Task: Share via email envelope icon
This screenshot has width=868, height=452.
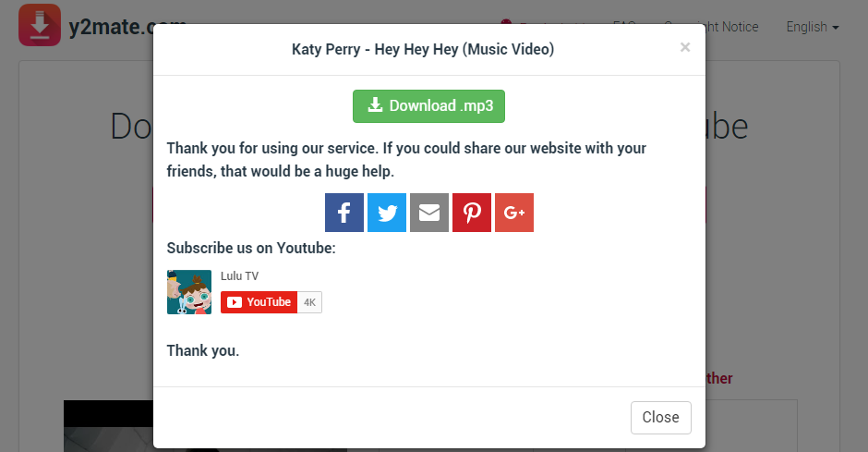Action: [x=429, y=213]
